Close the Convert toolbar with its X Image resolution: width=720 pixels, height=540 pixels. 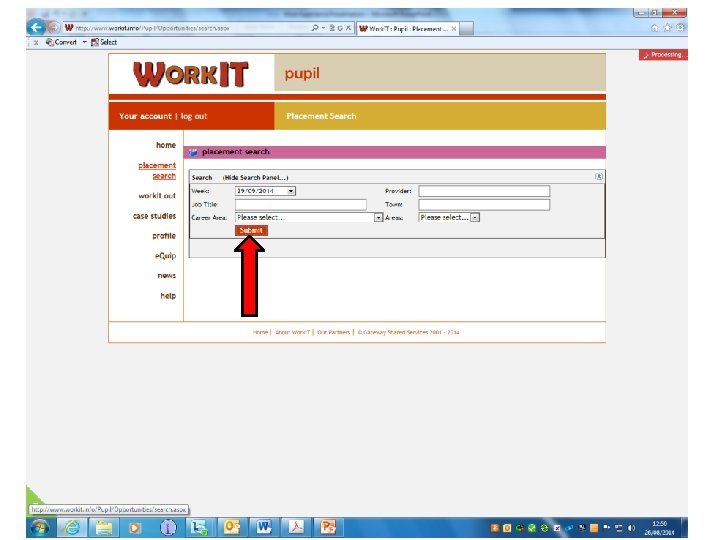pyautogui.click(x=36, y=42)
